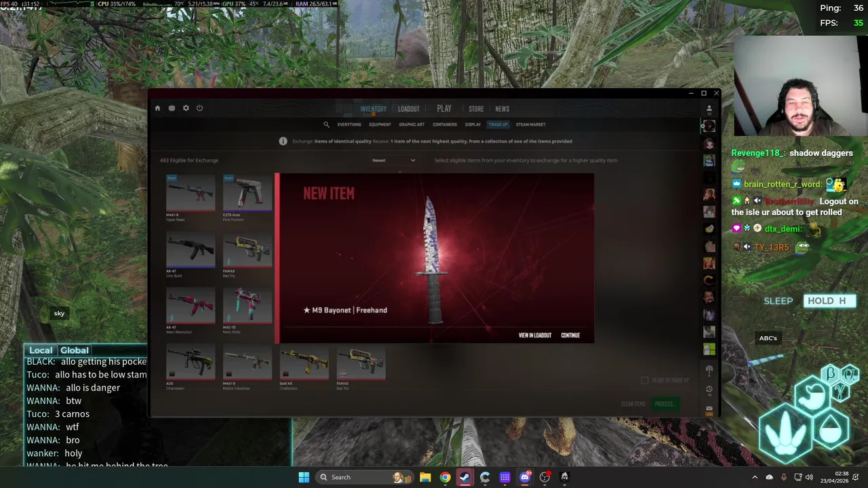Open the News tab
The width and height of the screenshot is (868, 488).
[502, 109]
